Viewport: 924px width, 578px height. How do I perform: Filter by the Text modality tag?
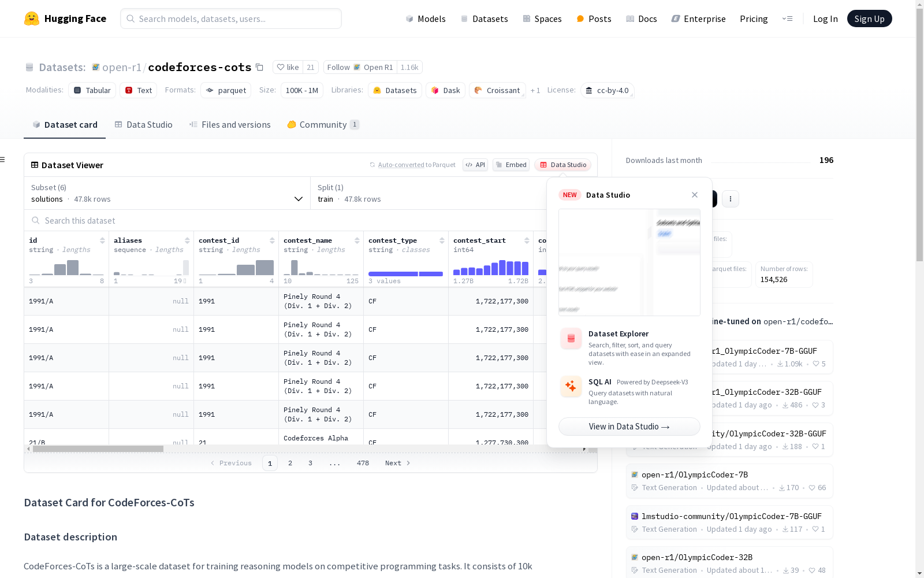[139, 90]
